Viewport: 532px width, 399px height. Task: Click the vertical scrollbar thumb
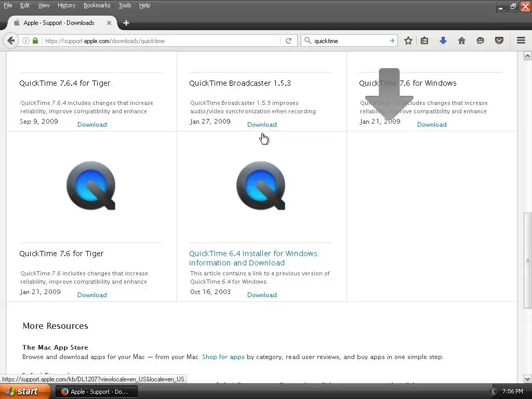527,261
